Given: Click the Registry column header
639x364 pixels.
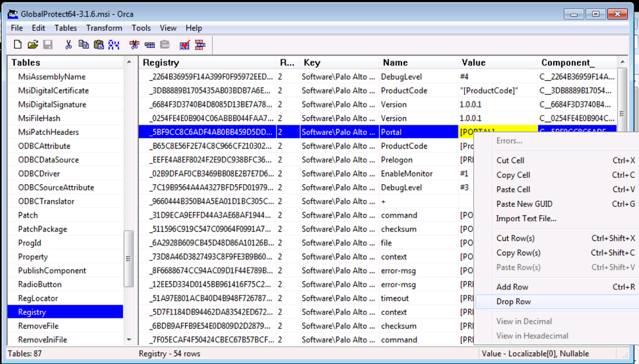Looking at the screenshot, I should pos(161,63).
